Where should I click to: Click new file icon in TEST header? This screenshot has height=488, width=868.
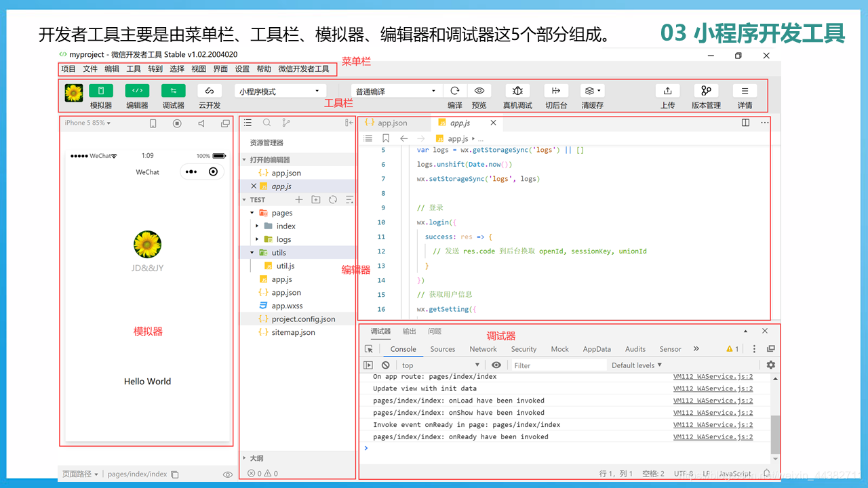[299, 200]
